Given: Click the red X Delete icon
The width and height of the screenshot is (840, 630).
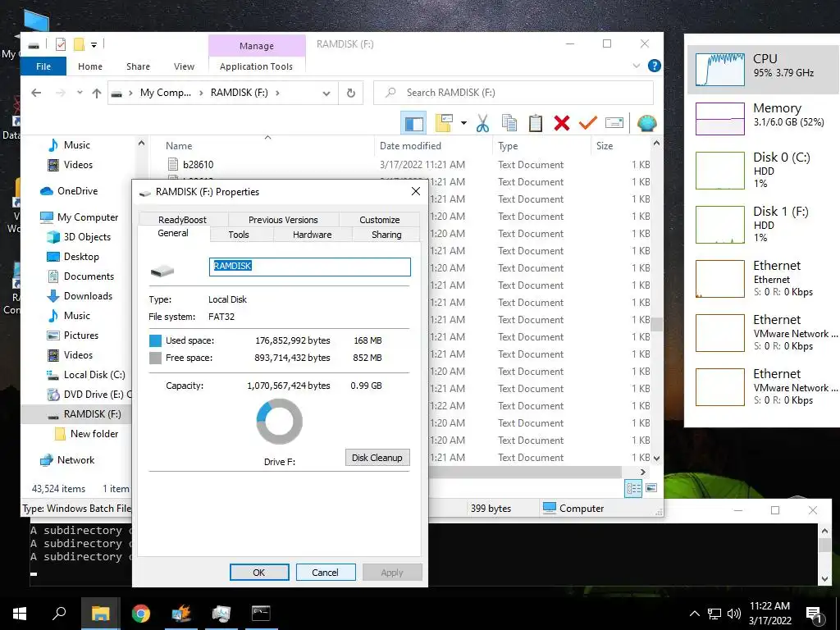Looking at the screenshot, I should coord(561,123).
